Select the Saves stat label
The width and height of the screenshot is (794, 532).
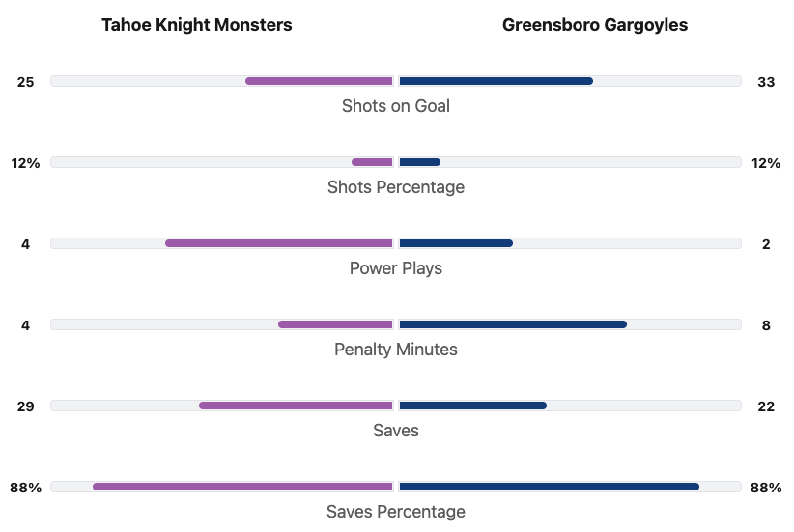[x=396, y=431]
